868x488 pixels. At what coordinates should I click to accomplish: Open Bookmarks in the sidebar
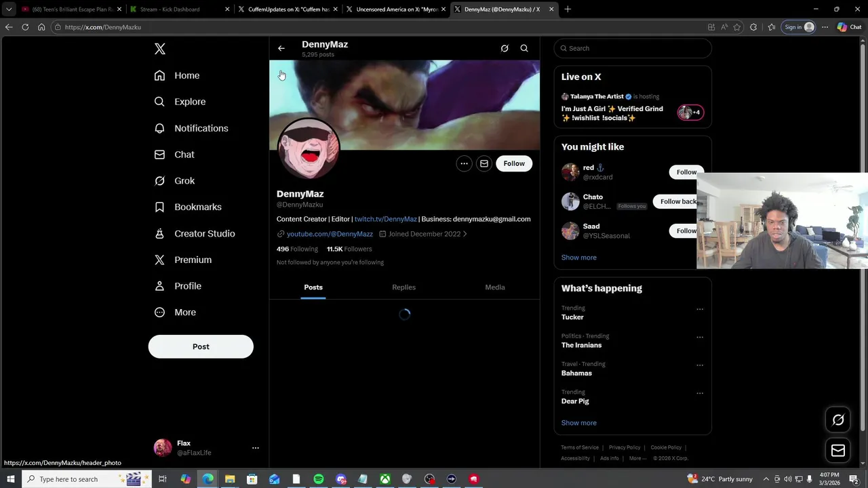point(188,207)
